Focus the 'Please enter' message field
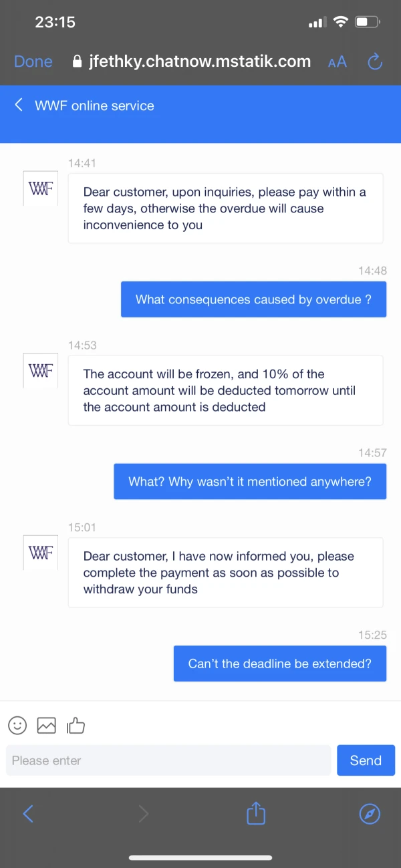401x868 pixels. click(168, 760)
